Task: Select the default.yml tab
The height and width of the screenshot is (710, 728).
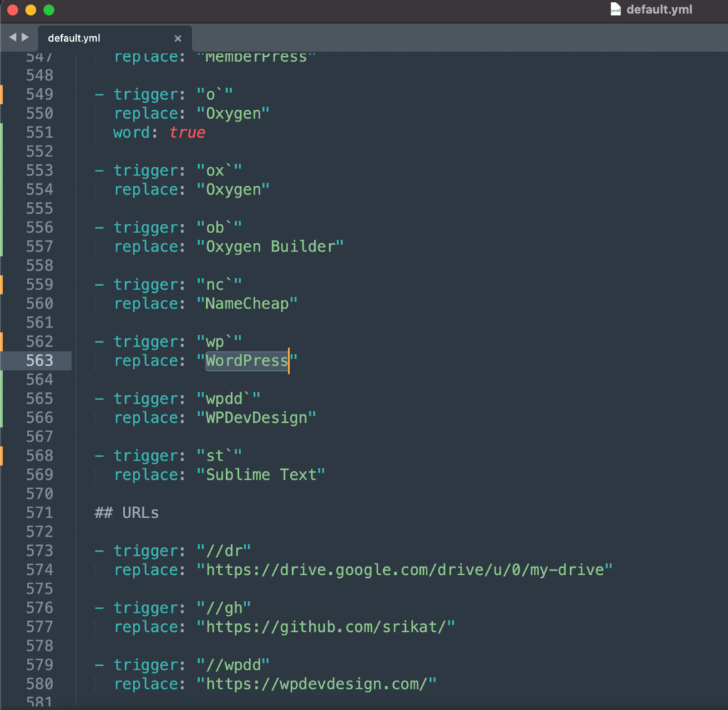Action: coord(114,38)
